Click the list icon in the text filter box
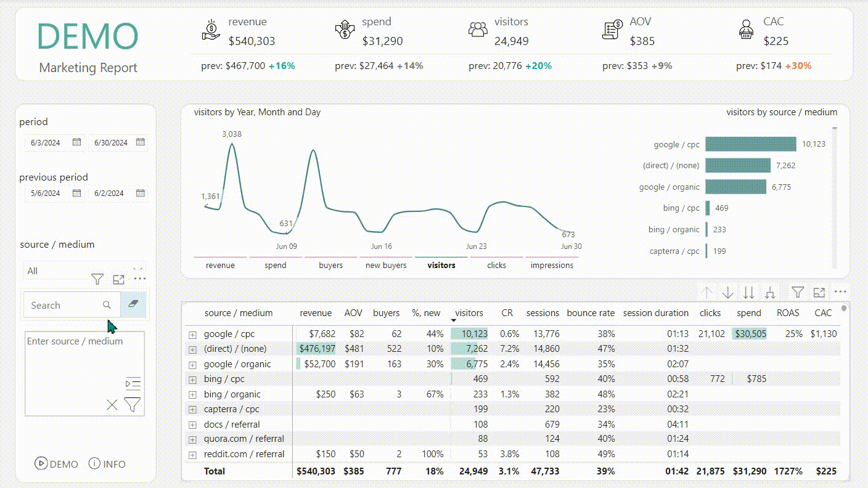The height and width of the screenshot is (488, 868). [x=133, y=383]
